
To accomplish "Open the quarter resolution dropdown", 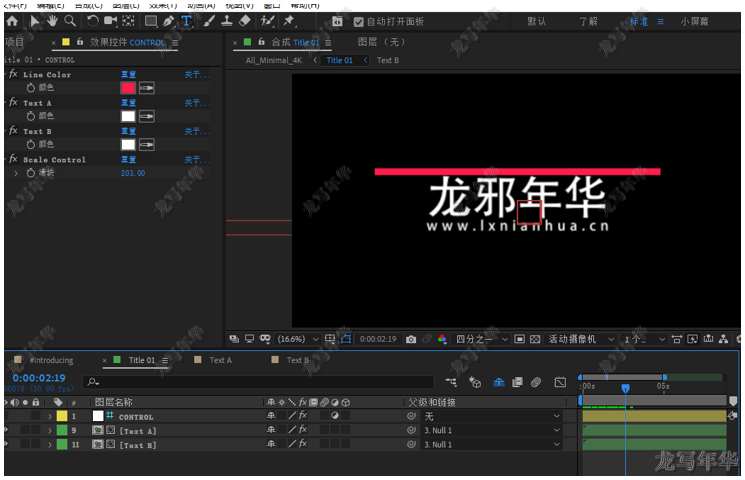I will [x=481, y=339].
